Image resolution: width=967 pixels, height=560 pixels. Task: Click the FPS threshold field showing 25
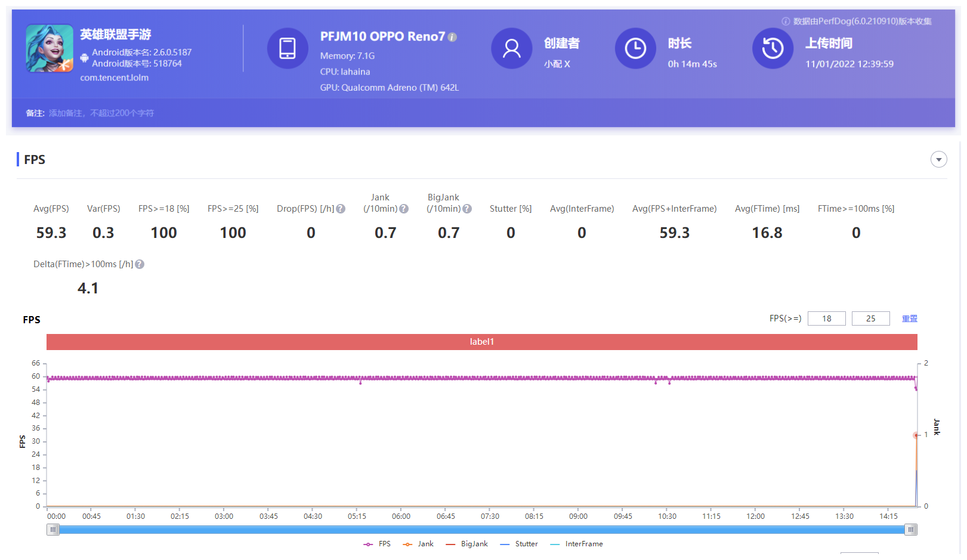coord(871,318)
